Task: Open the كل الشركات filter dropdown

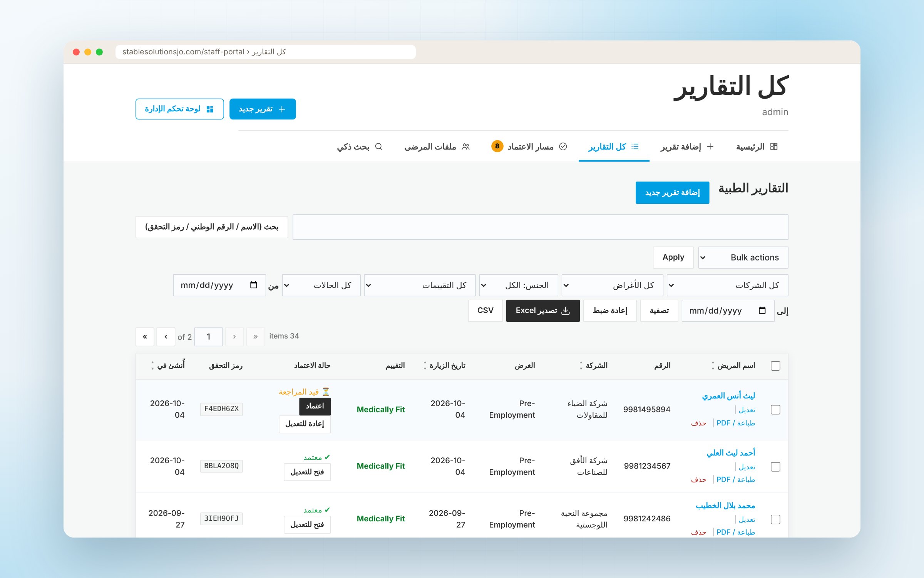Action: (727, 285)
